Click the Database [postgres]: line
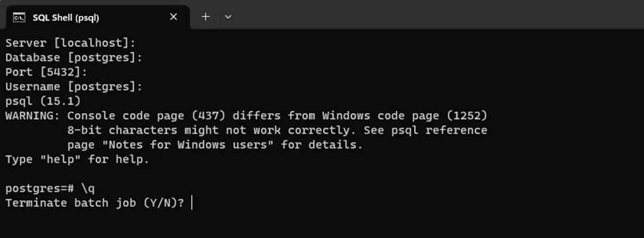The image size is (644, 238). pyautogui.click(x=74, y=58)
